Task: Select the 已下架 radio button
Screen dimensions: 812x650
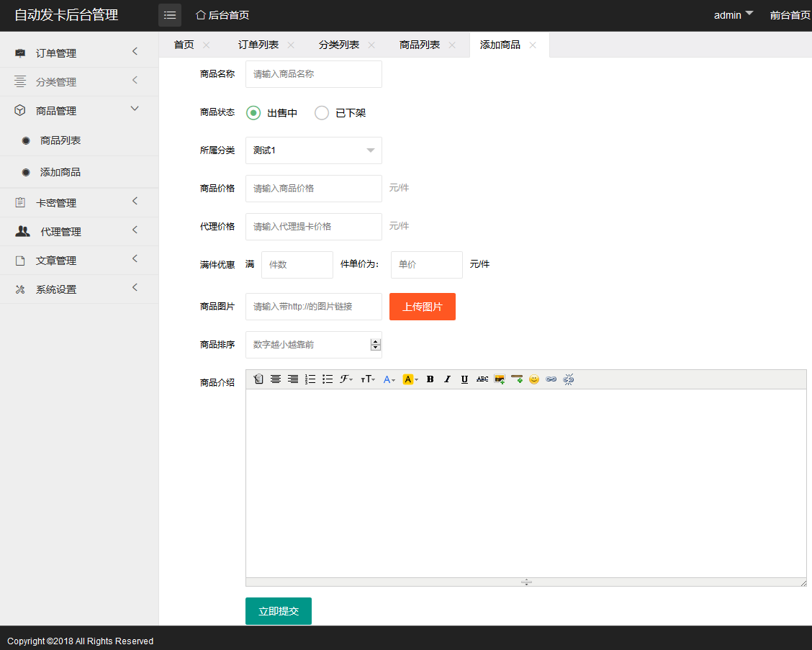Action: (322, 113)
